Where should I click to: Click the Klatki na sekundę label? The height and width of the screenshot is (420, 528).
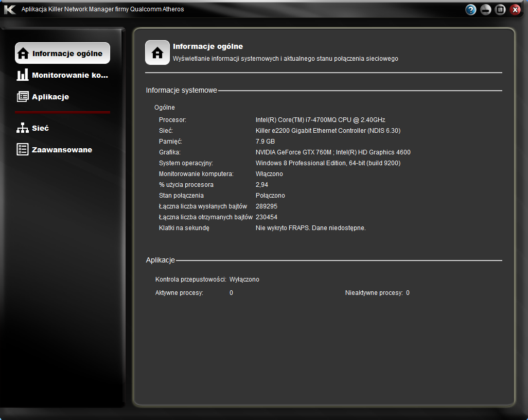(184, 228)
